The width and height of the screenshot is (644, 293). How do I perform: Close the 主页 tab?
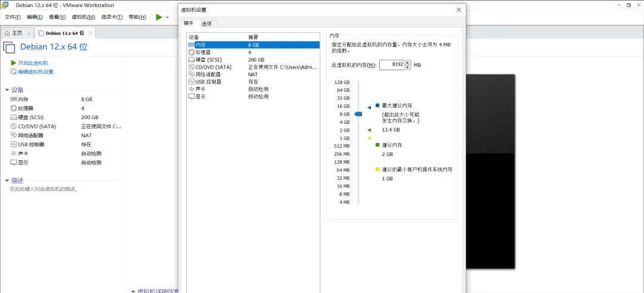(x=29, y=33)
